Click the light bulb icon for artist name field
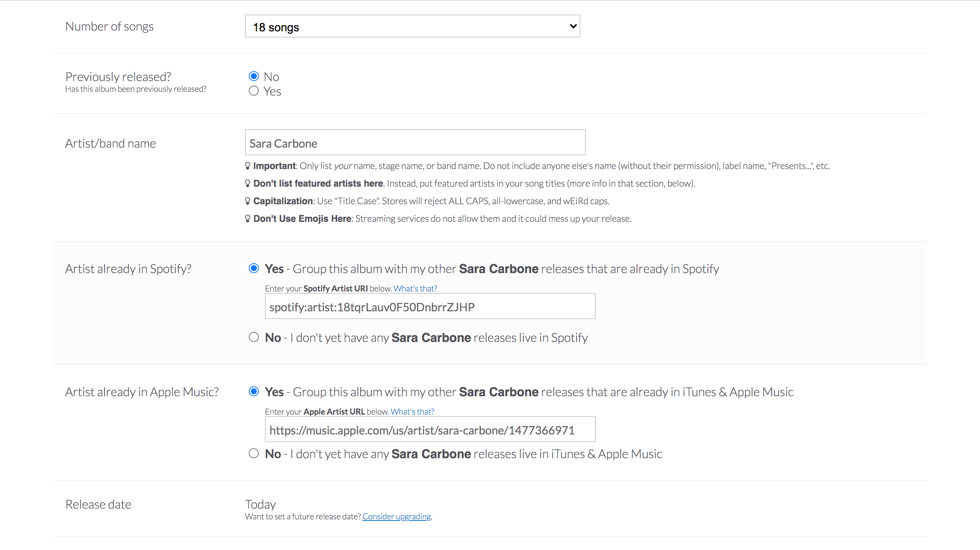980x550 pixels. [x=249, y=165]
